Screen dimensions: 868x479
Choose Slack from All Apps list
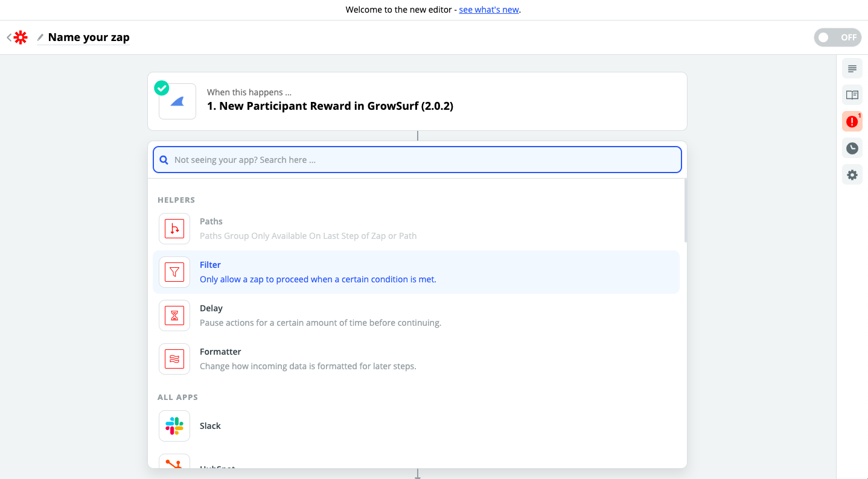coord(416,426)
